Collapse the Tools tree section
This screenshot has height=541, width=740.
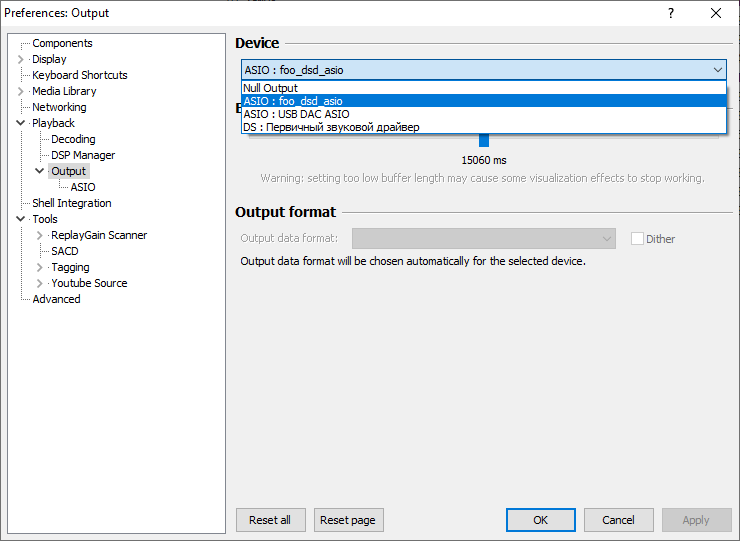click(21, 219)
